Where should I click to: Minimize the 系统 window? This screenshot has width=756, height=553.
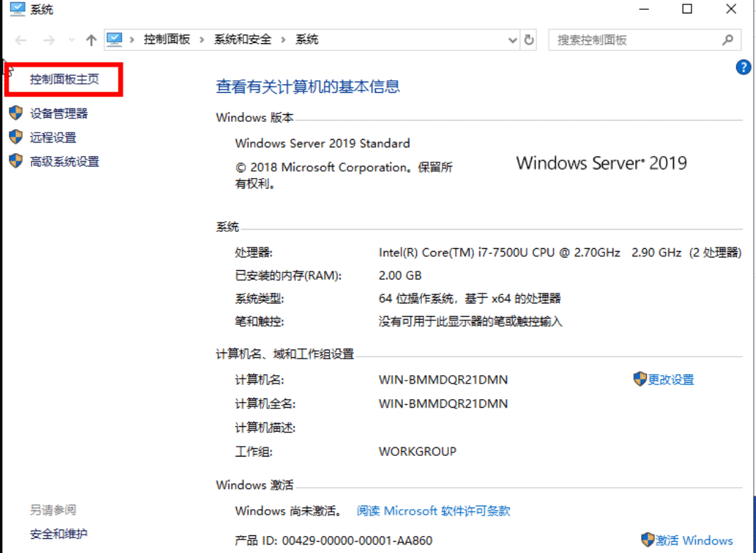(644, 9)
